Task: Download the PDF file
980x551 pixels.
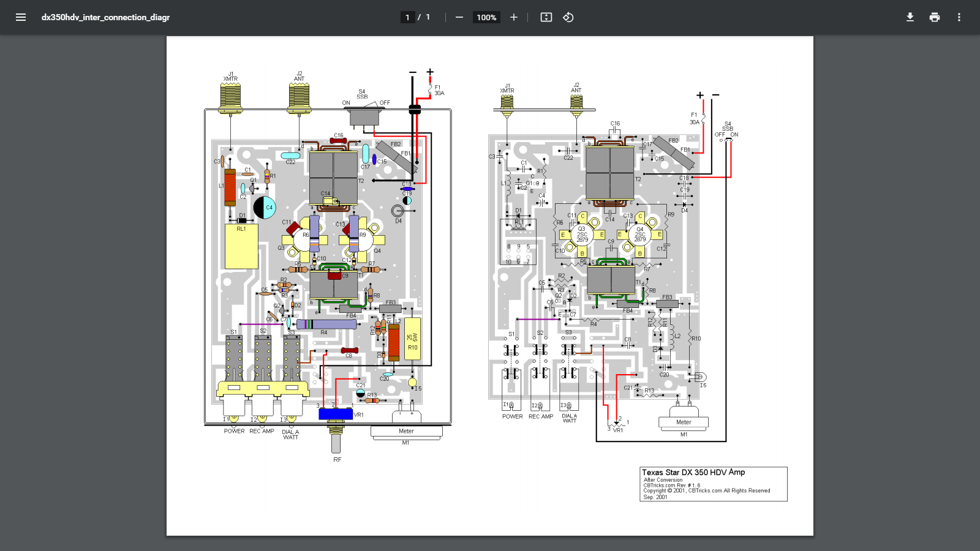Action: pos(910,17)
